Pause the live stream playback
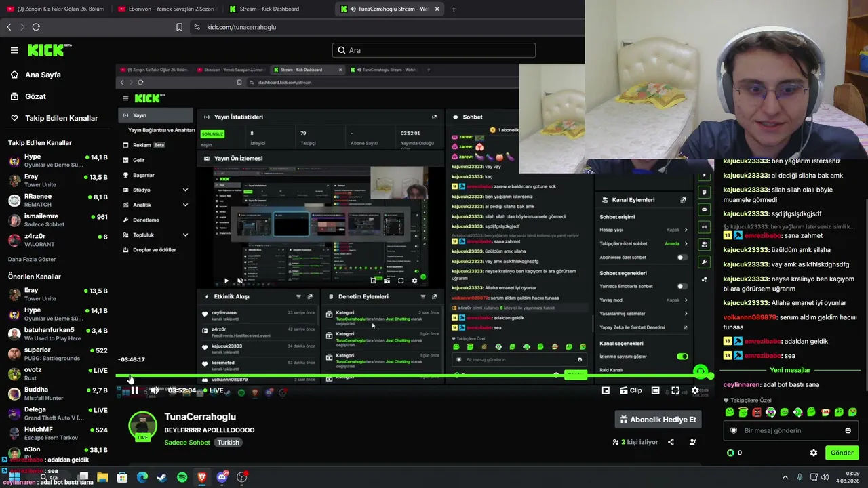This screenshot has width=868, height=488. pyautogui.click(x=134, y=390)
